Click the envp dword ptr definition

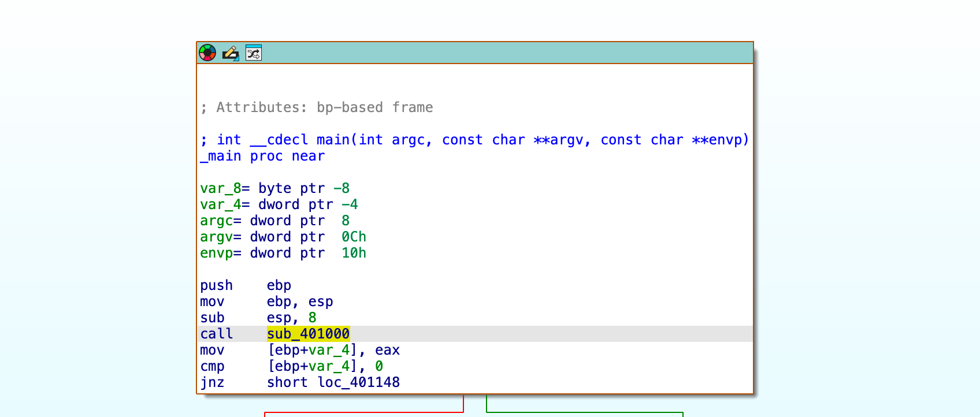[283, 253]
